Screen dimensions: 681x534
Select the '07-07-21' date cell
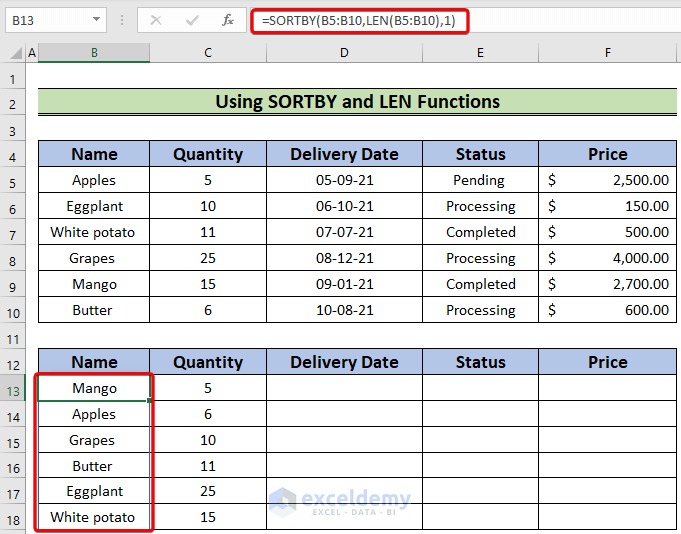(x=344, y=232)
